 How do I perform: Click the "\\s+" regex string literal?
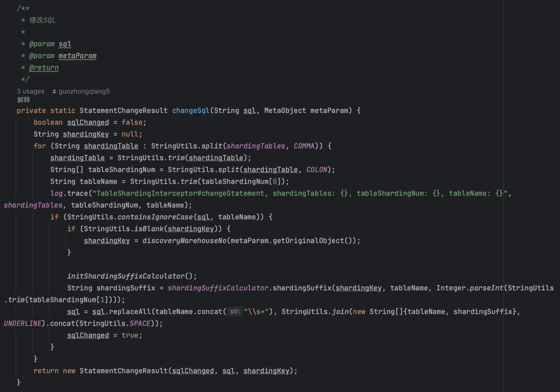256,312
